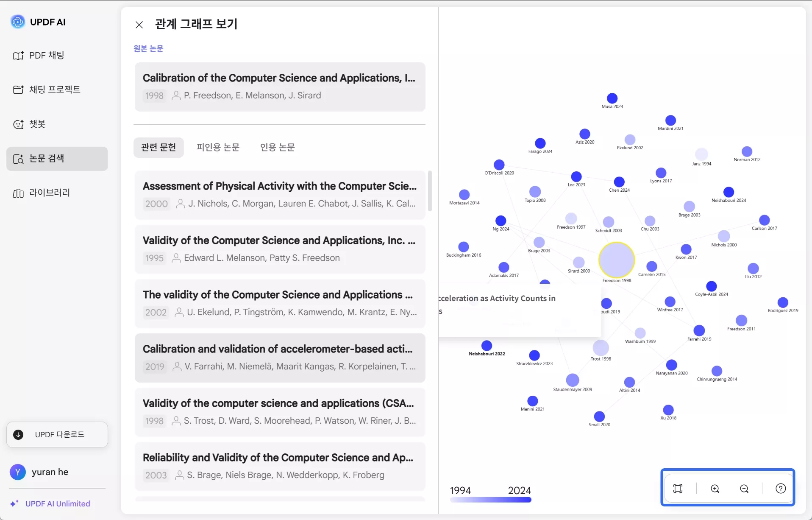Select the Chu 2003 graph node
The height and width of the screenshot is (520, 812).
point(650,221)
